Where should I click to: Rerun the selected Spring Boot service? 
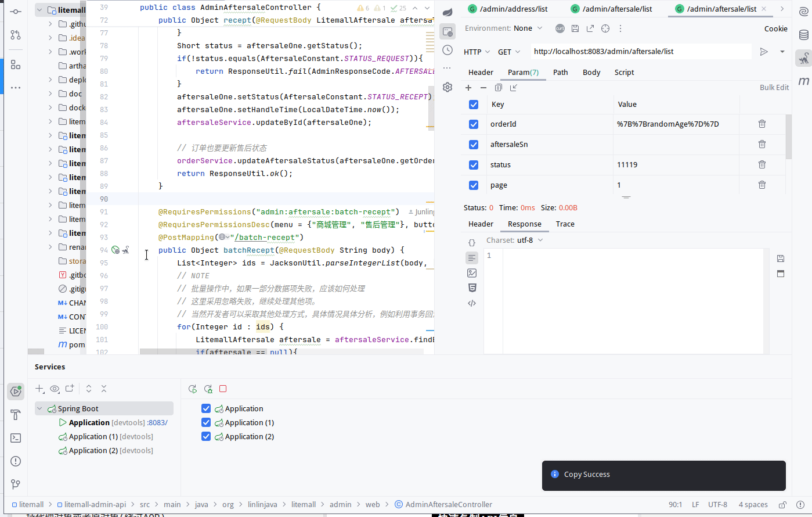click(193, 389)
